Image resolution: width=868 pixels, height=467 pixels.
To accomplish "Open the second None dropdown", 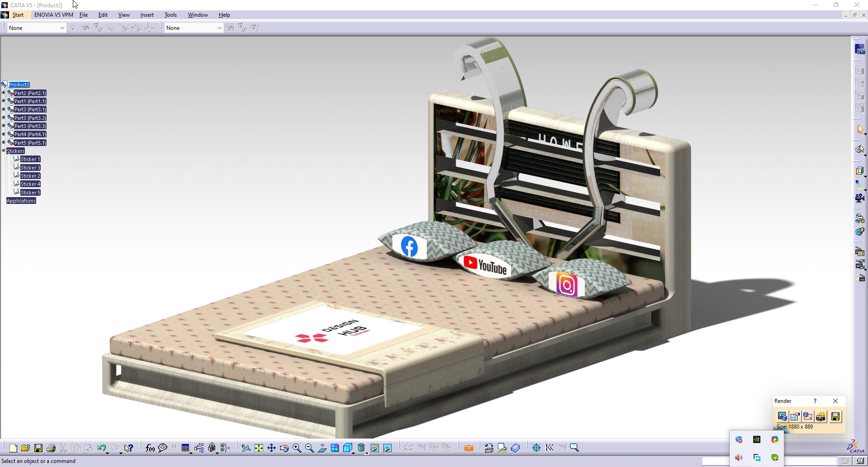I will point(219,28).
